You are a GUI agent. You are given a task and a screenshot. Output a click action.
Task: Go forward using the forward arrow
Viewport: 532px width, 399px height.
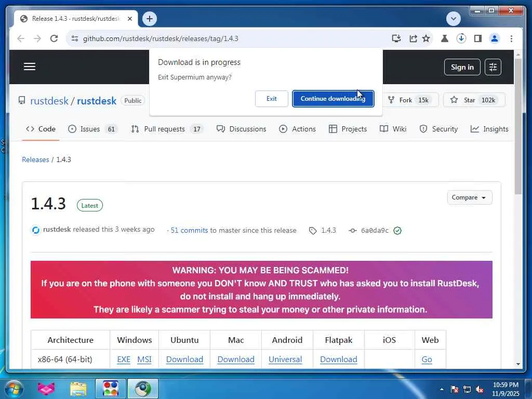click(37, 38)
